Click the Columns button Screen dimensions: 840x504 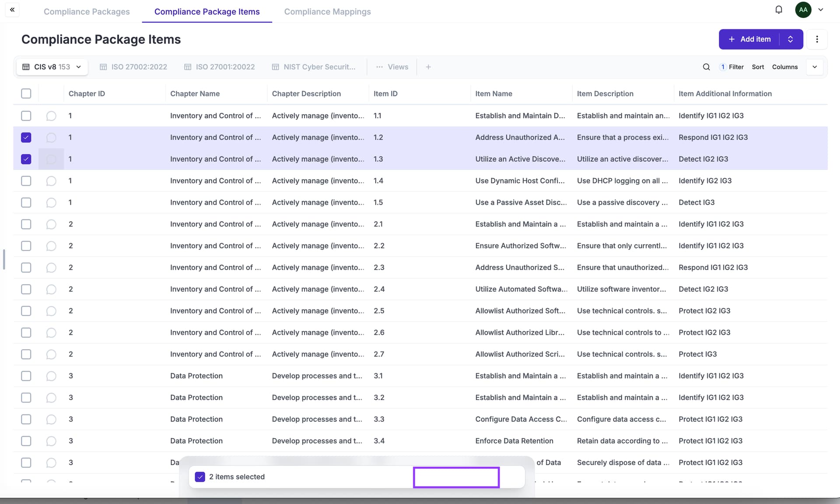[x=785, y=67]
